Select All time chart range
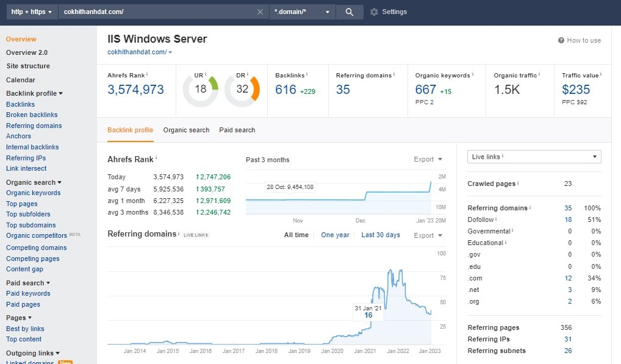This screenshot has height=364, width=621. [x=296, y=235]
